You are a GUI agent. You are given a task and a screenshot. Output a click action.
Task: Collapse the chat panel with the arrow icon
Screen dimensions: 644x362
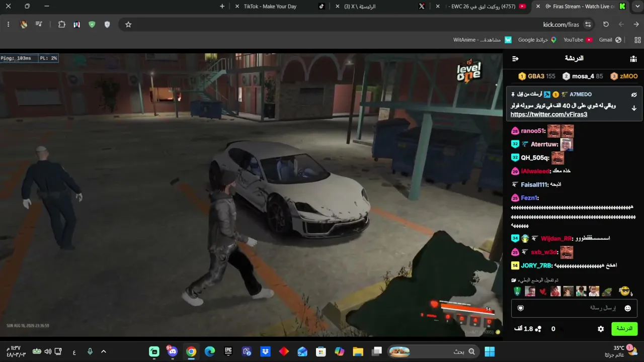(515, 59)
